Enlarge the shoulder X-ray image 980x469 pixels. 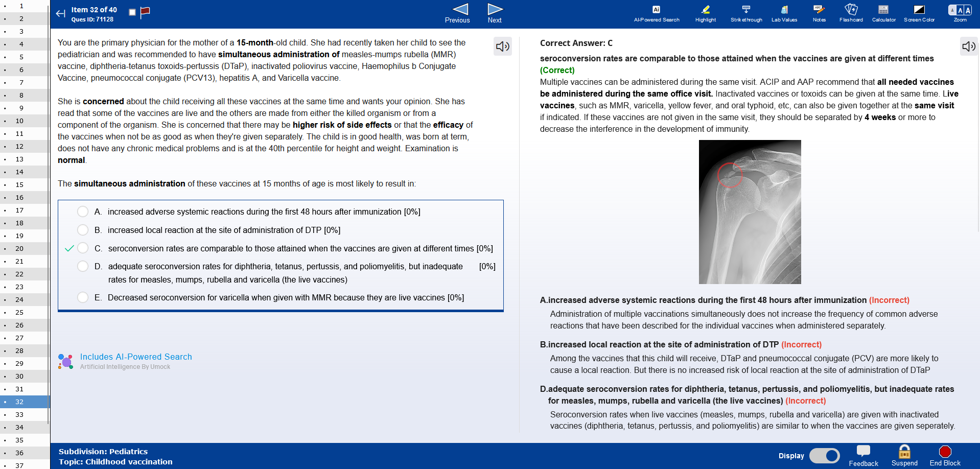750,212
